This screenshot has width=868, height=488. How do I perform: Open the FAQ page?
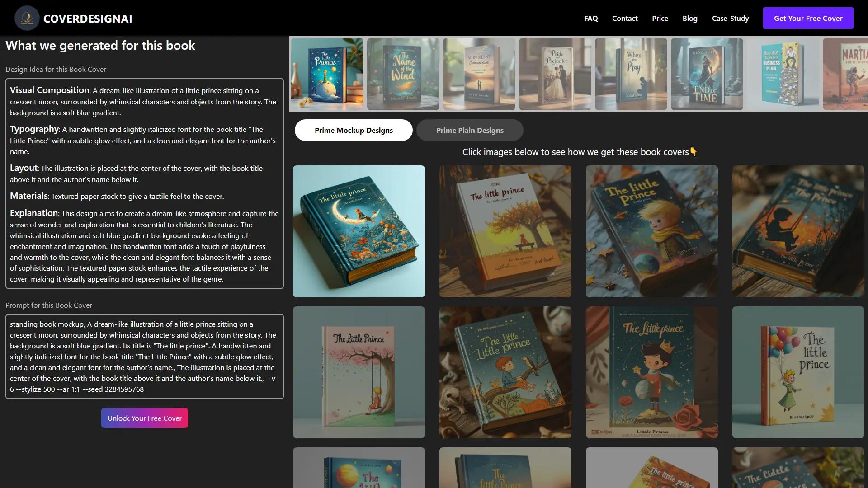tap(591, 18)
